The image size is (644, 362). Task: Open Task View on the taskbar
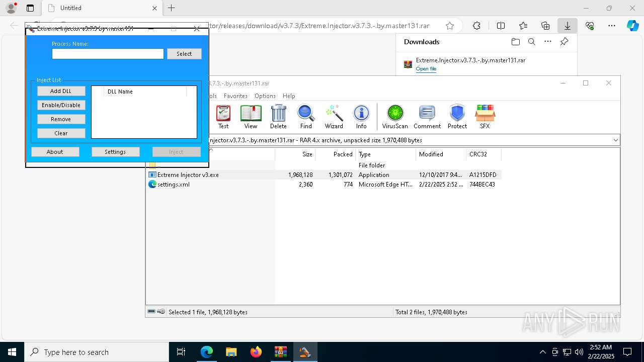[181, 352]
